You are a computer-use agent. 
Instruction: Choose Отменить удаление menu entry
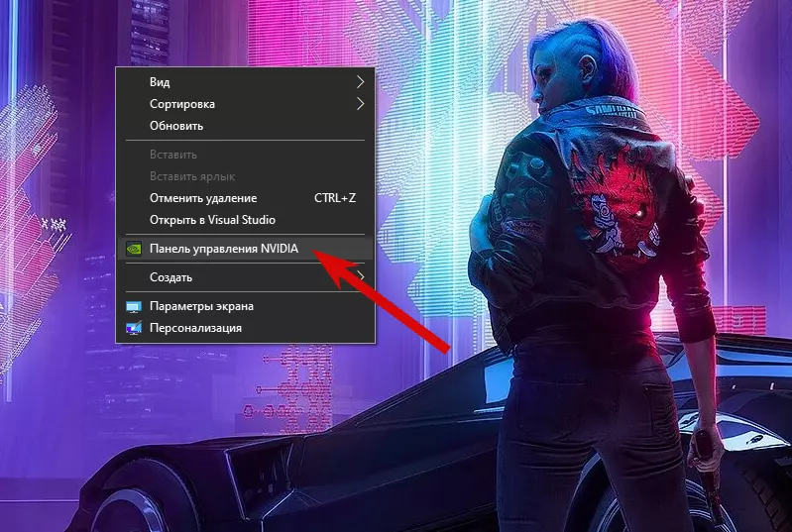246,198
